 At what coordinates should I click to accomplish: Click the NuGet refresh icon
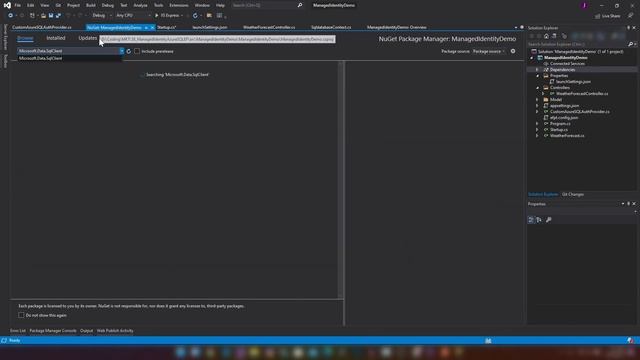129,51
